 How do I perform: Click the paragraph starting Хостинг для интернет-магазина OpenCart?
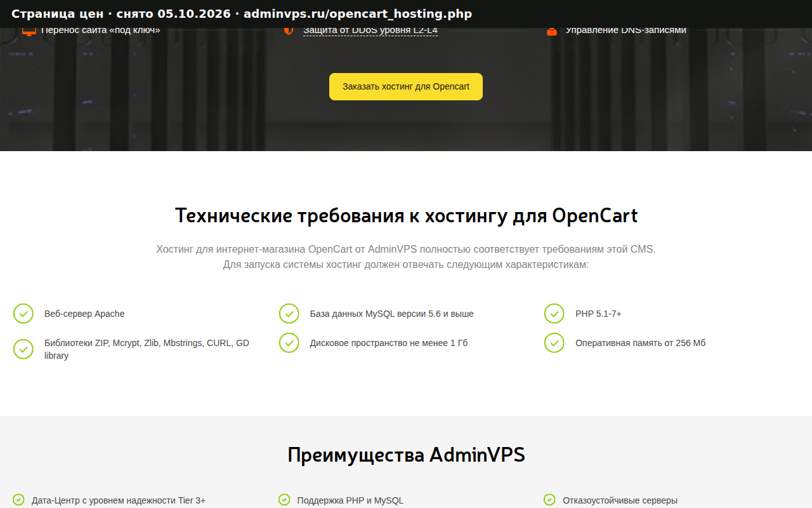click(406, 257)
